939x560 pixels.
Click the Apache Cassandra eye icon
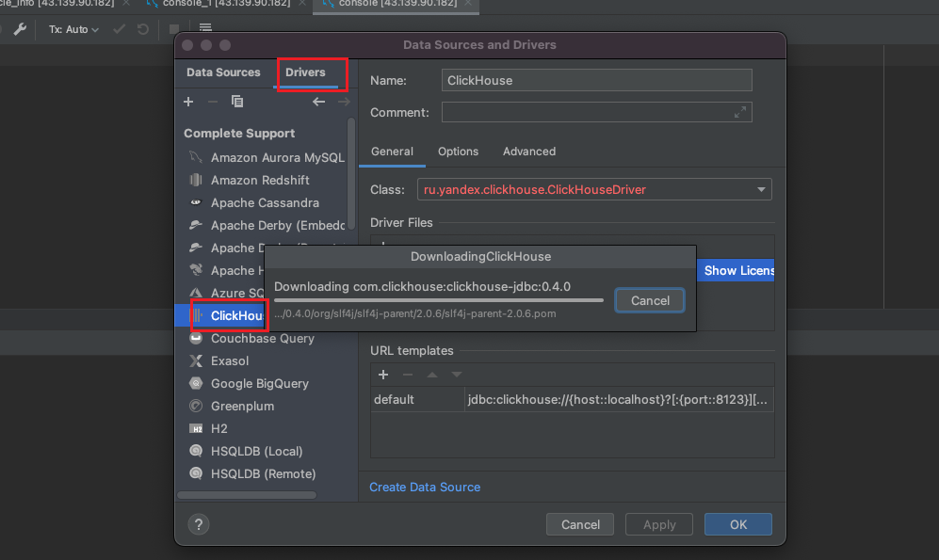tap(196, 202)
